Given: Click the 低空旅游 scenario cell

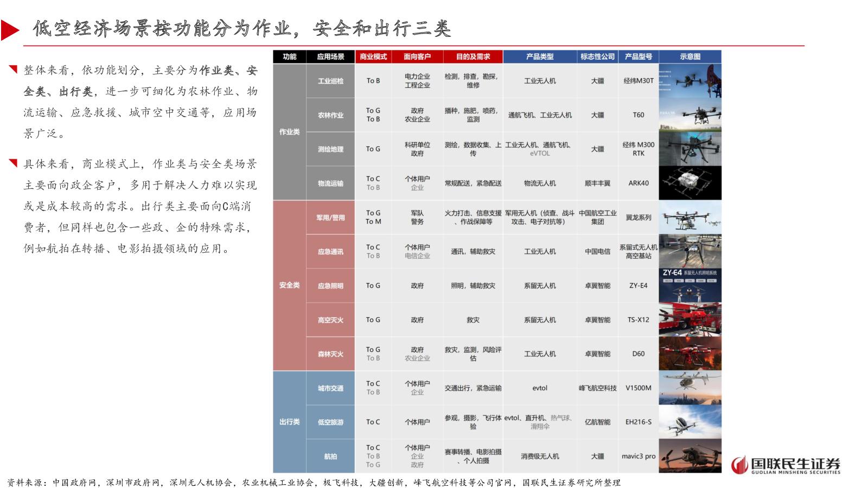Looking at the screenshot, I should 330,422.
